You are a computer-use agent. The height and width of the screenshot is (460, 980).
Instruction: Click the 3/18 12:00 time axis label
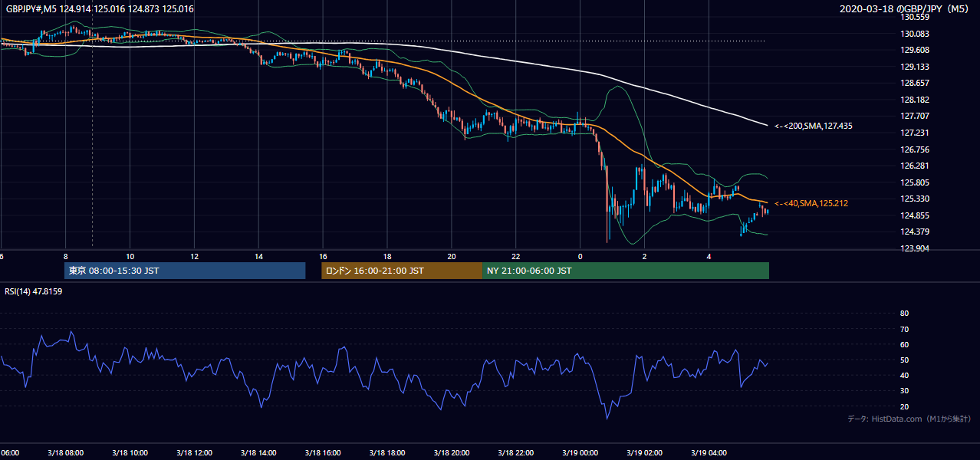coord(193,453)
